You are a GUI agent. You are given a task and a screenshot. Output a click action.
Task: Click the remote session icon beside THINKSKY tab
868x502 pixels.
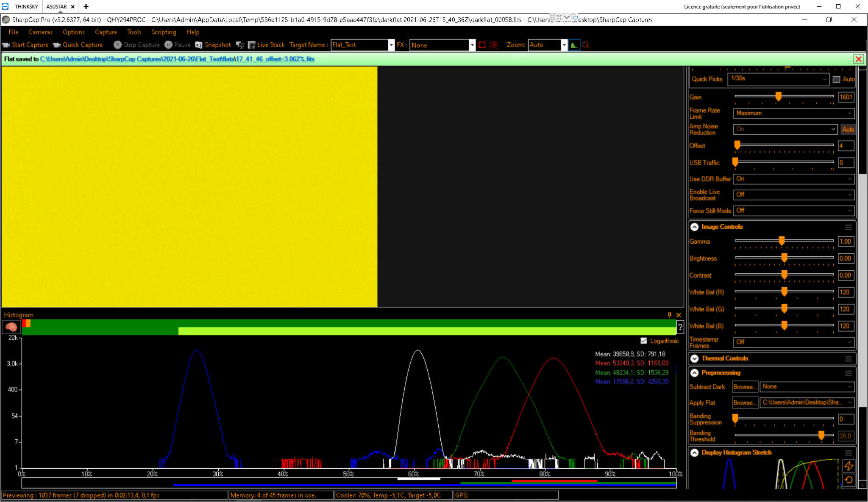(5, 6)
